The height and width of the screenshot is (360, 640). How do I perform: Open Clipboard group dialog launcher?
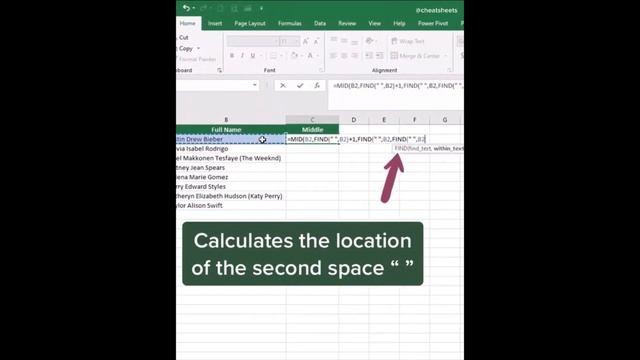(220, 70)
